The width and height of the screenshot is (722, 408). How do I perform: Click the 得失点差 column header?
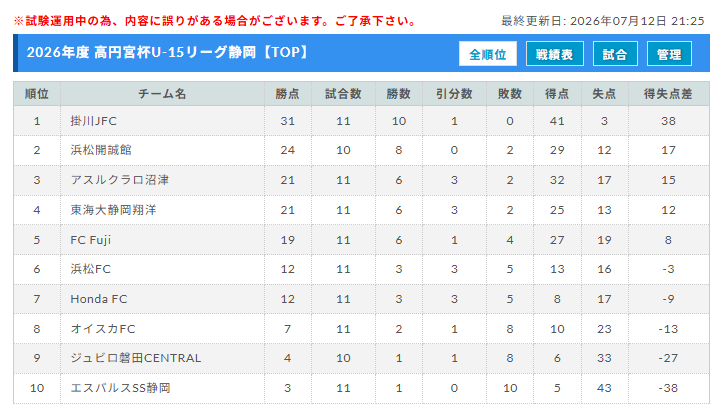pyautogui.click(x=668, y=94)
